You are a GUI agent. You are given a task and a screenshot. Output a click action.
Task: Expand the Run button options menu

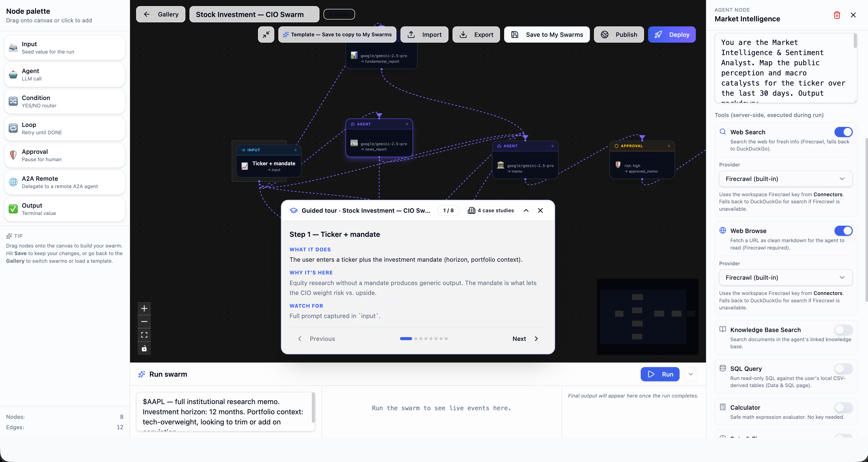click(x=691, y=374)
